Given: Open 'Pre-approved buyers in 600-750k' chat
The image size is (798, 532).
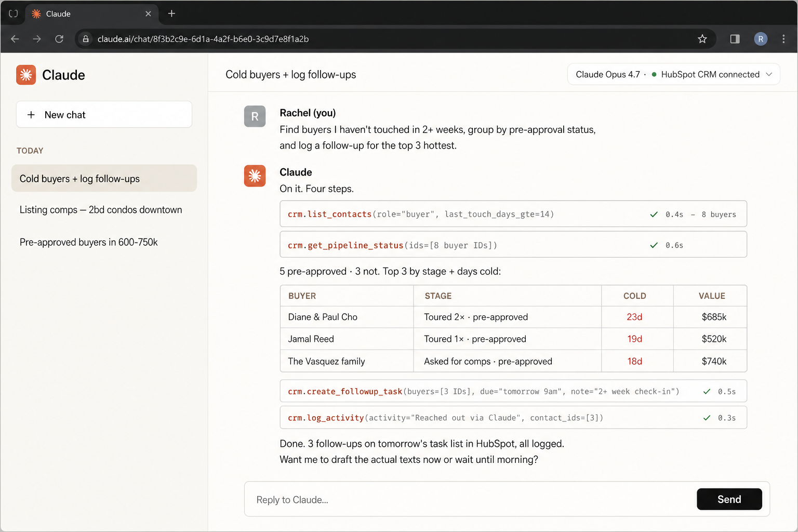Looking at the screenshot, I should click(89, 242).
